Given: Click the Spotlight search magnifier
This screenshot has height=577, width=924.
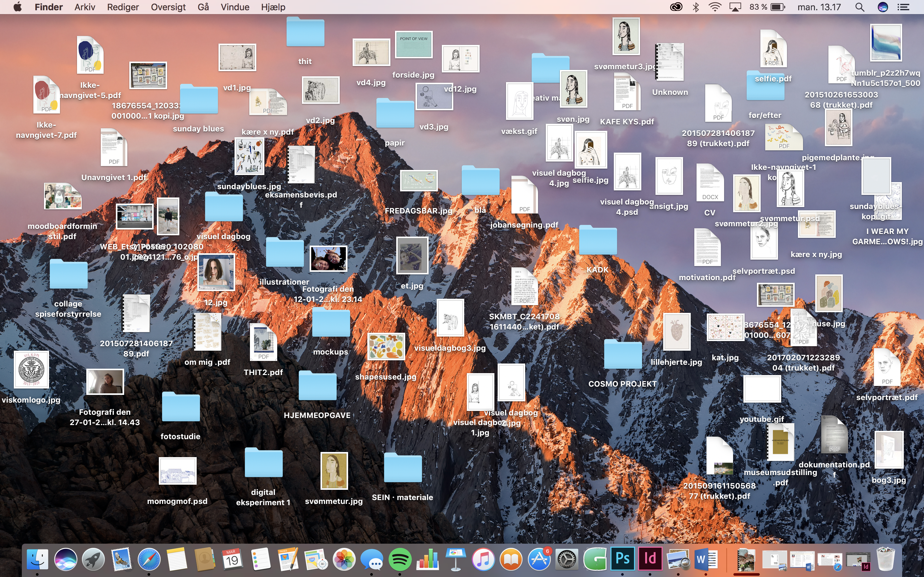Looking at the screenshot, I should coord(860,7).
